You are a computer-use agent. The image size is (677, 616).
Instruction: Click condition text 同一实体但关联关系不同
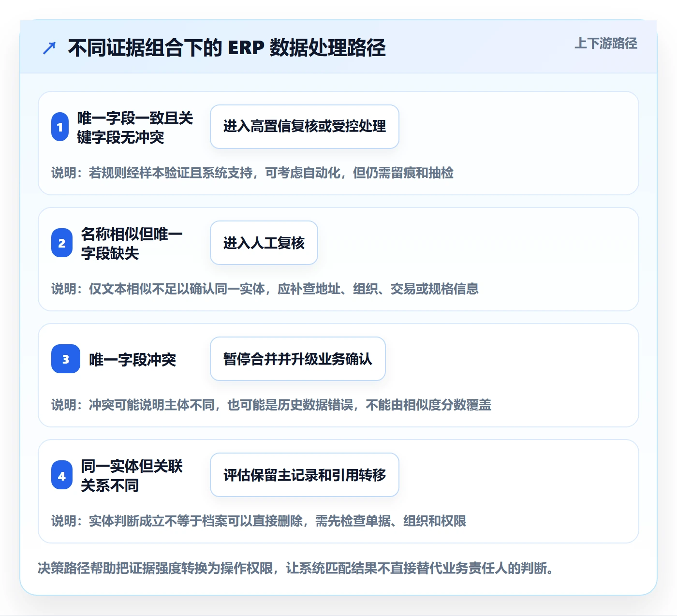[132, 476]
